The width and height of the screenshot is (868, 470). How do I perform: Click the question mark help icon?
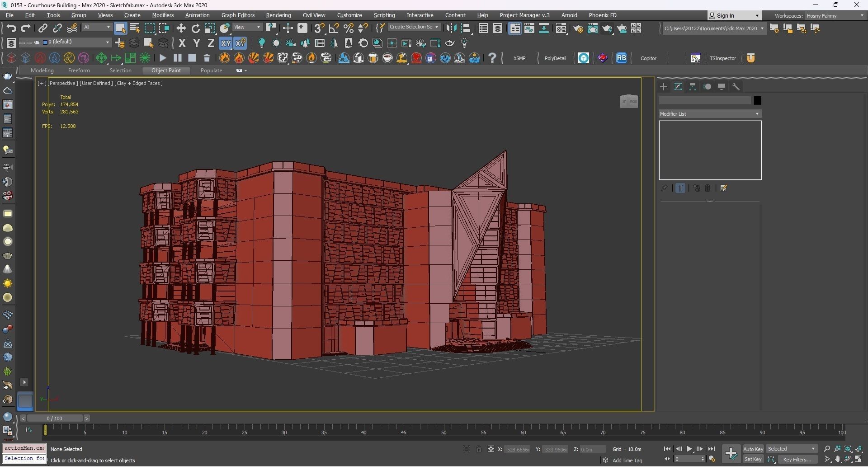point(492,58)
